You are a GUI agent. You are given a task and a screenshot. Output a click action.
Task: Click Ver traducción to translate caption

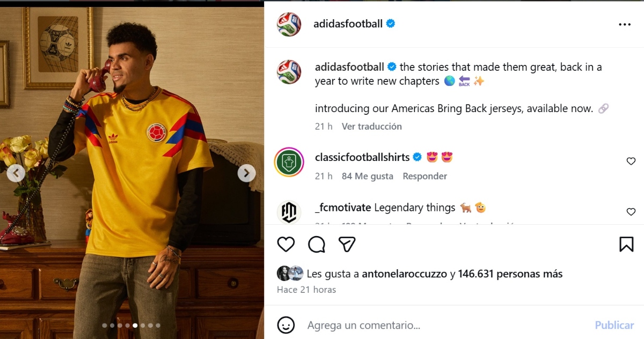[371, 126]
